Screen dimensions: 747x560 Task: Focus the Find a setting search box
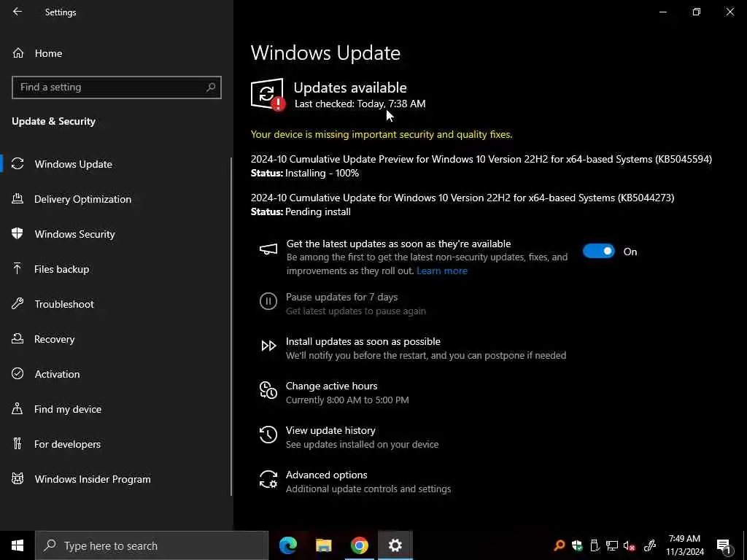click(x=117, y=87)
